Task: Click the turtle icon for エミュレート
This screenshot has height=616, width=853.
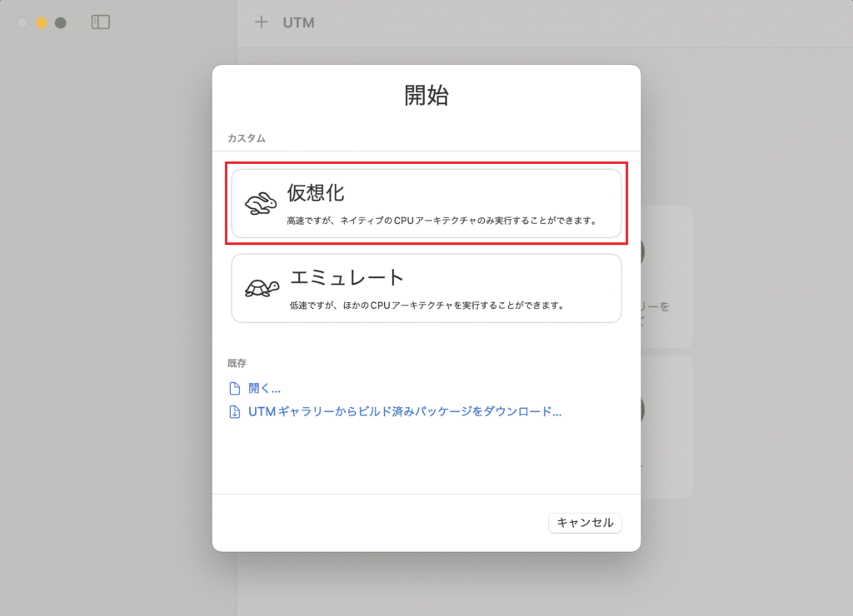Action: pos(262,288)
